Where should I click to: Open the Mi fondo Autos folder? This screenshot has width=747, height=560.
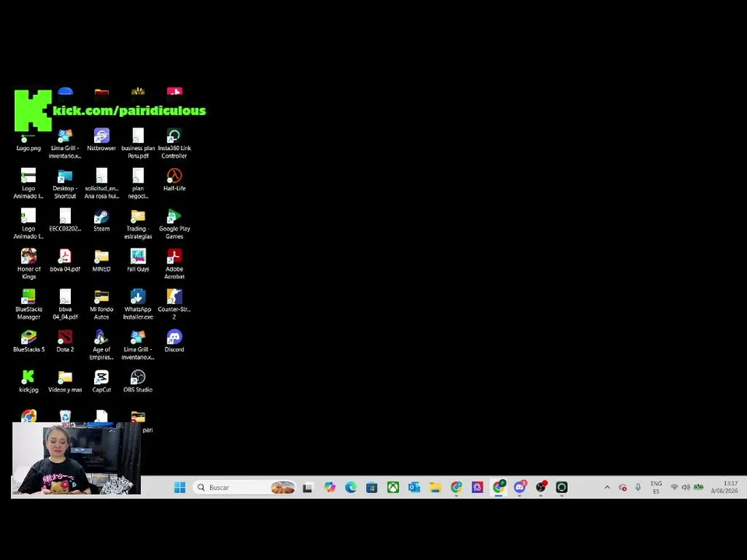(101, 304)
